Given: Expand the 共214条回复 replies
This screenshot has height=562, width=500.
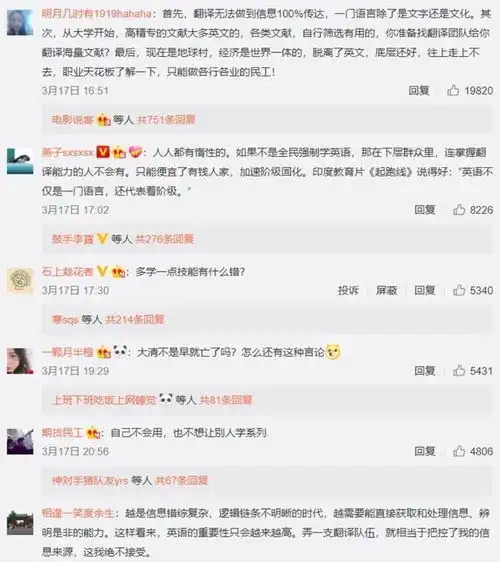Looking at the screenshot, I should [x=135, y=319].
